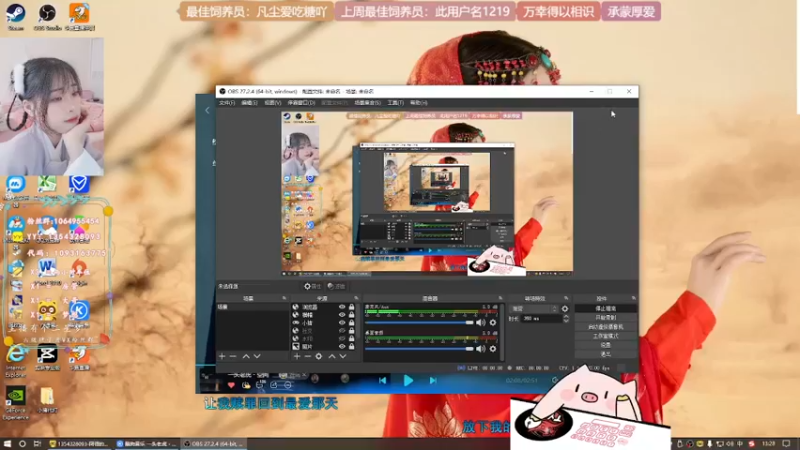Click the 工作室模式 button
The width and height of the screenshot is (800, 450).
[x=606, y=336]
